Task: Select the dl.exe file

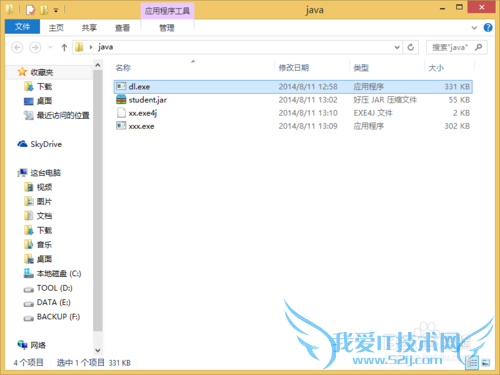Action: tap(293, 87)
